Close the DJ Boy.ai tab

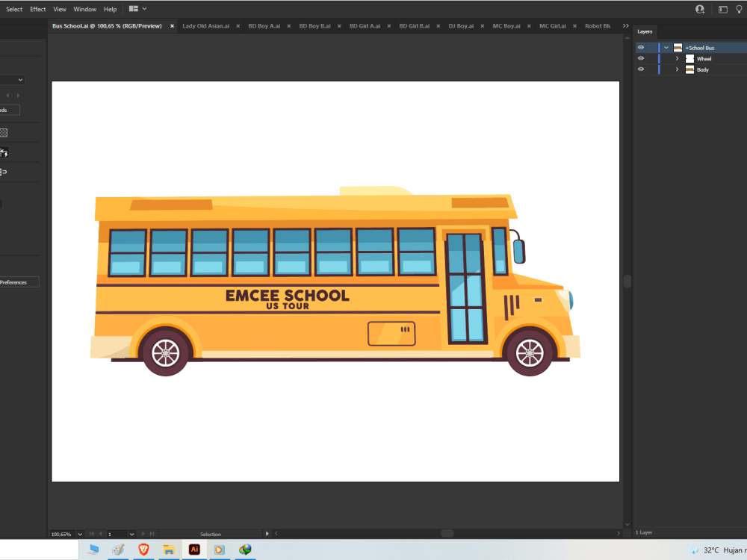point(482,26)
